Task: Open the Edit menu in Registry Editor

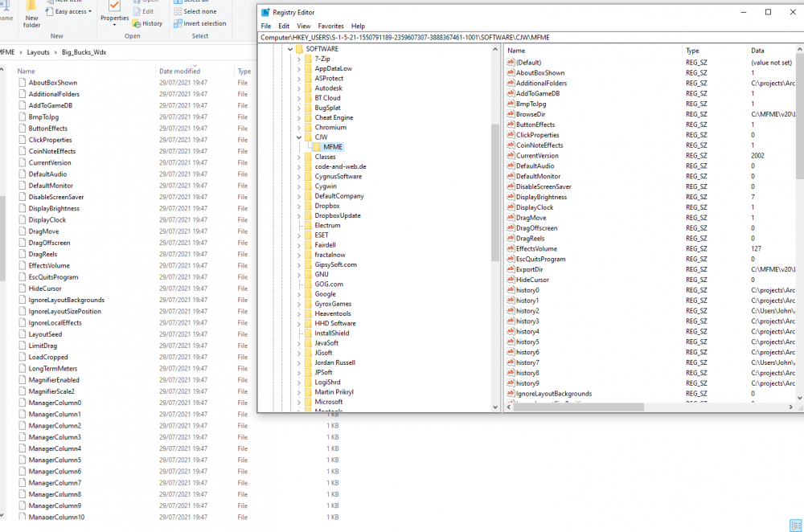Action: pyautogui.click(x=284, y=27)
